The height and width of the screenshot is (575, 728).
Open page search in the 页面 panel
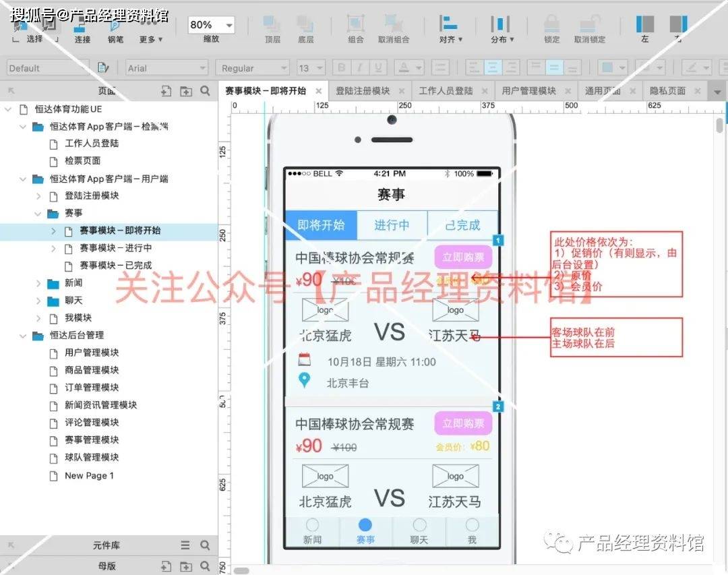pos(205,90)
